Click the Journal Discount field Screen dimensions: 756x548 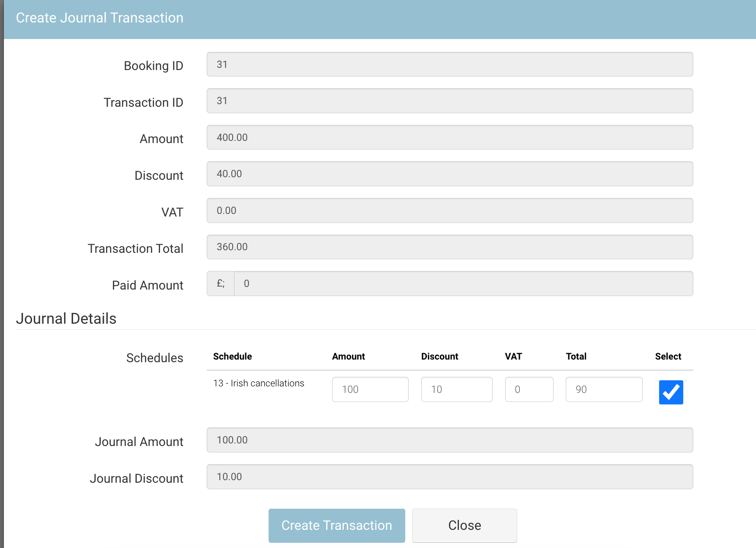449,477
